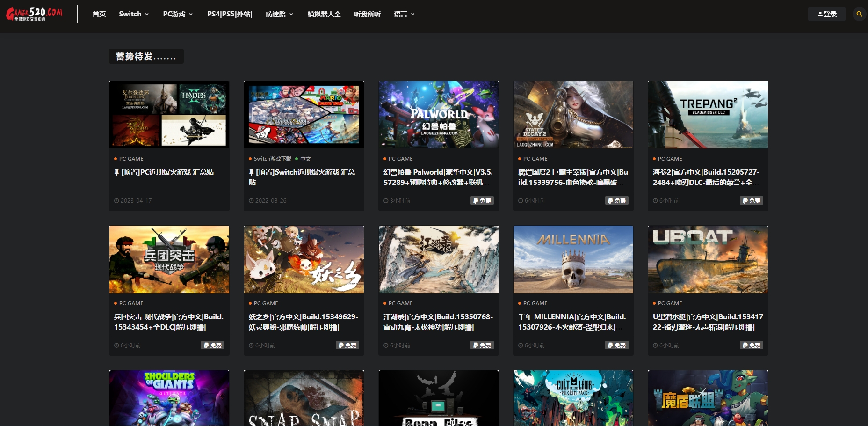Open 妖之乡 官方中文 post title

[304, 322]
